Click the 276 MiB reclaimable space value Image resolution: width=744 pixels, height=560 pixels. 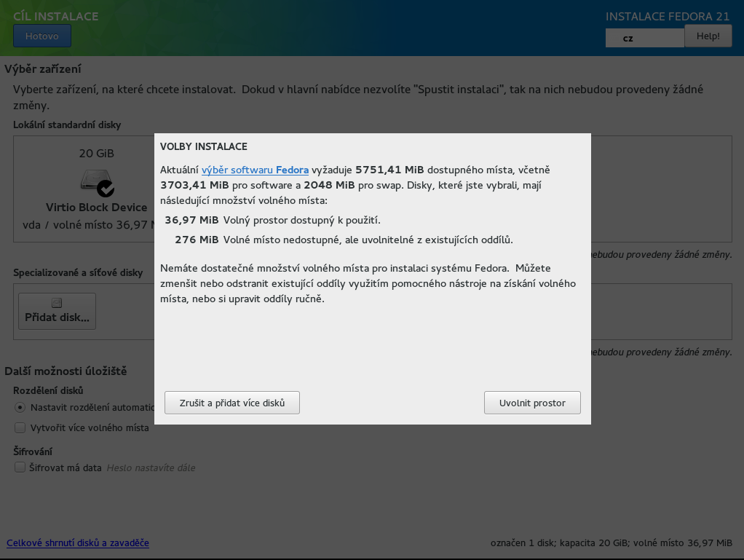(x=197, y=240)
